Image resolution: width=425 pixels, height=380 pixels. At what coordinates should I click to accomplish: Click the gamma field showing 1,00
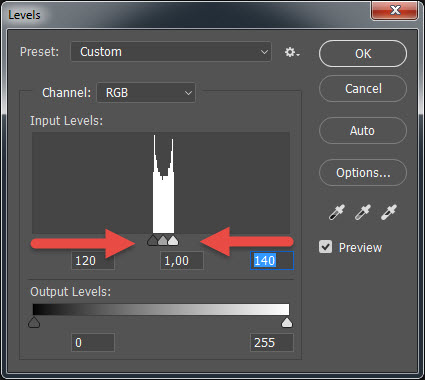coord(182,260)
